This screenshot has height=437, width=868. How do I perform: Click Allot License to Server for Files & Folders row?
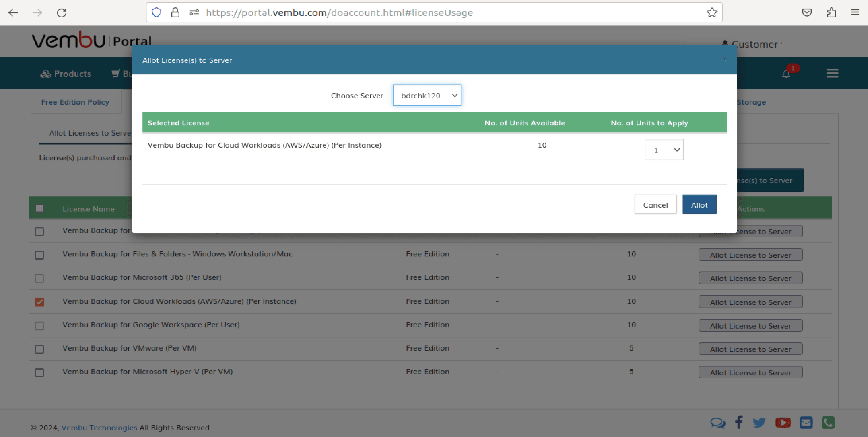(750, 255)
